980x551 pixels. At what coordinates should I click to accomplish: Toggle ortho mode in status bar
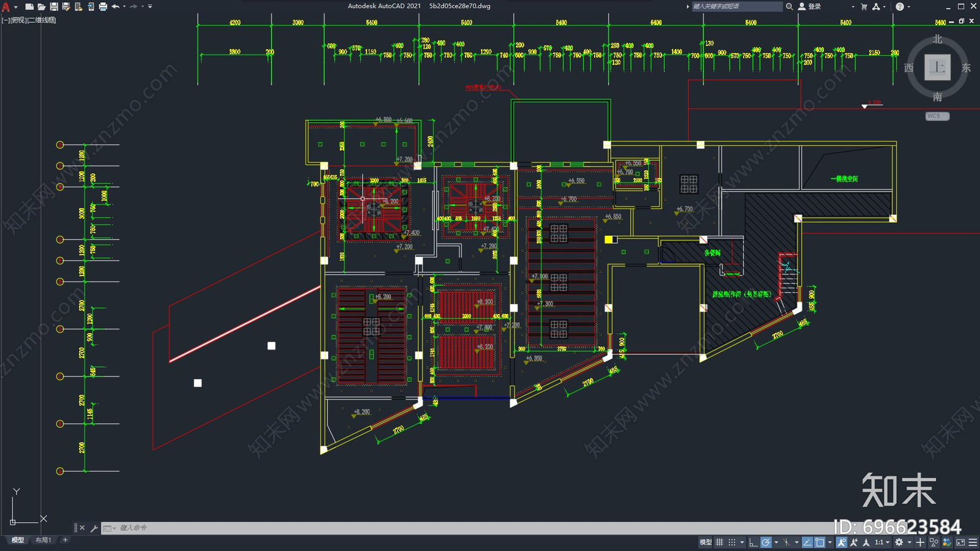click(x=753, y=542)
